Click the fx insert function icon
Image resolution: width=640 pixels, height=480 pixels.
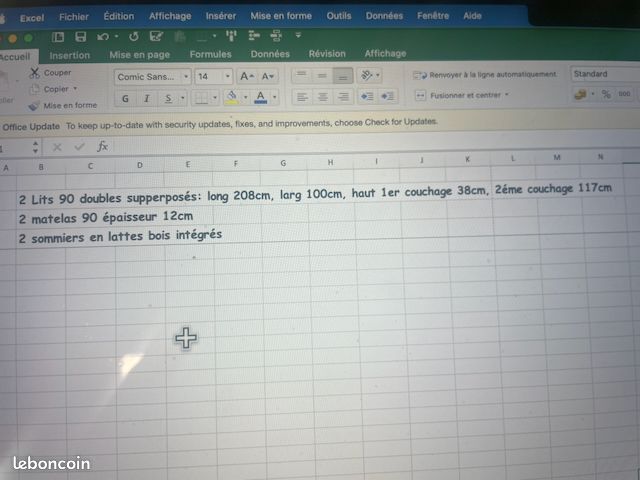click(102, 146)
